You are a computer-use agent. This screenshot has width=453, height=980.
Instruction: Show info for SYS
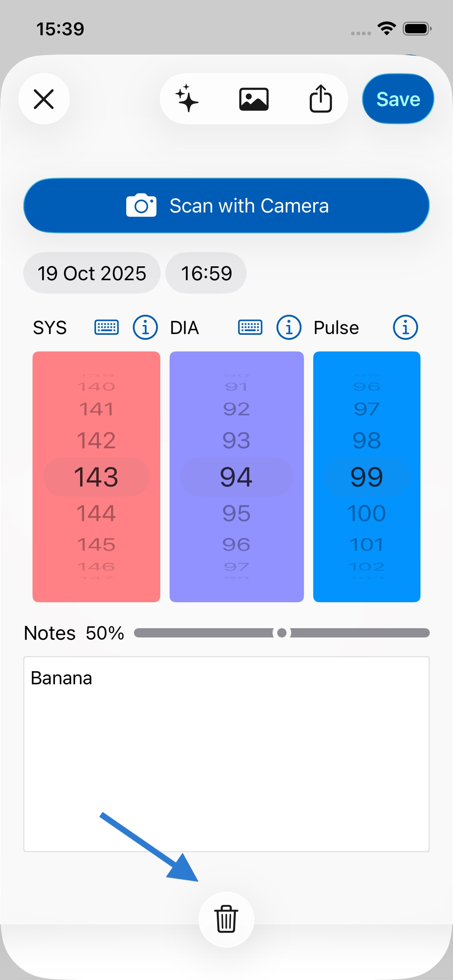coord(145,327)
